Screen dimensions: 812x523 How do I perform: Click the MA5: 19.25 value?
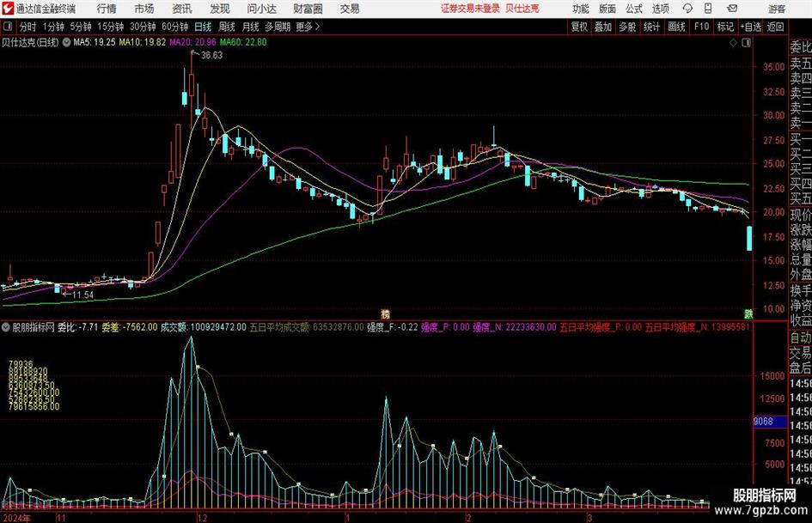[95, 42]
